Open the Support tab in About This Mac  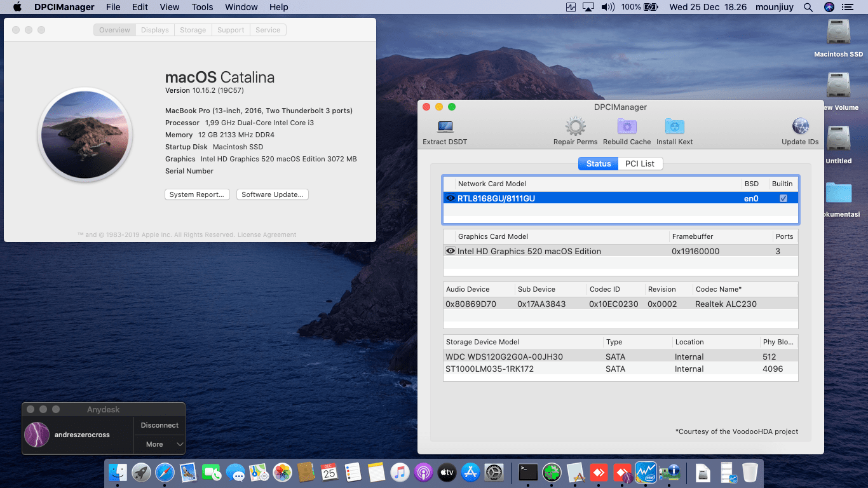click(x=231, y=30)
